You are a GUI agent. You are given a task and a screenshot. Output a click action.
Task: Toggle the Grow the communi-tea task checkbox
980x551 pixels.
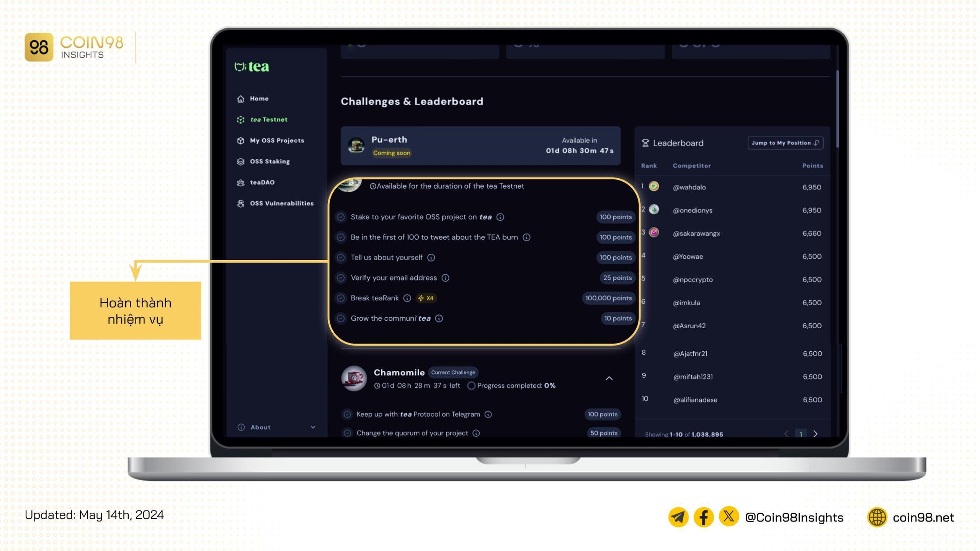tap(341, 318)
